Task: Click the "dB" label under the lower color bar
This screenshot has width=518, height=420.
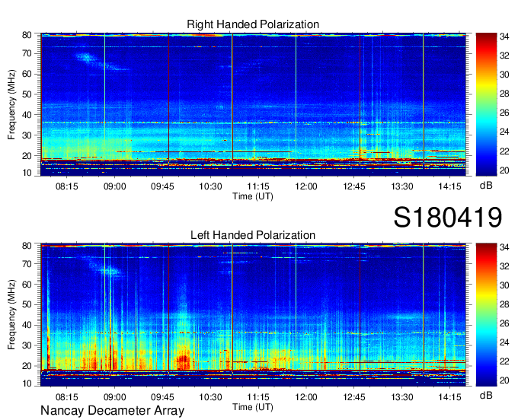Action: click(486, 396)
